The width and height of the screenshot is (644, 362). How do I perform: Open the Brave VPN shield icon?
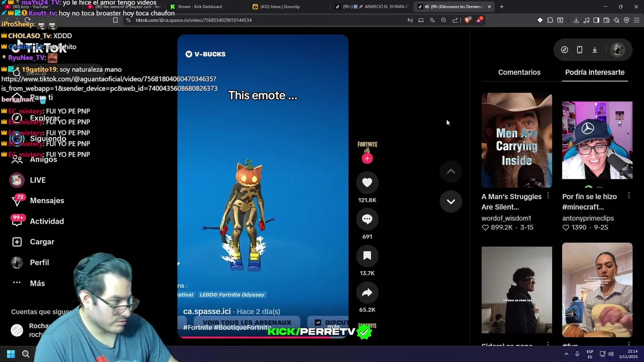pyautogui.click(x=626, y=20)
